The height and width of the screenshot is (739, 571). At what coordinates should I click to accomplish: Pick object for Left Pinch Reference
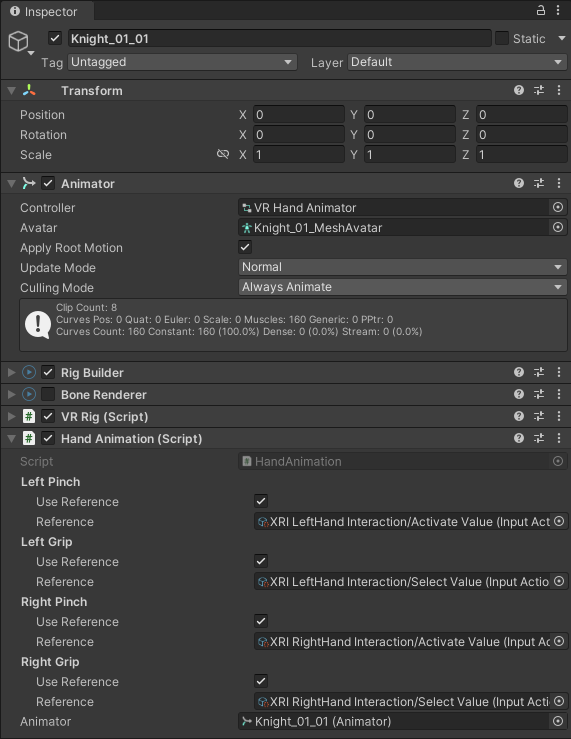[559, 521]
